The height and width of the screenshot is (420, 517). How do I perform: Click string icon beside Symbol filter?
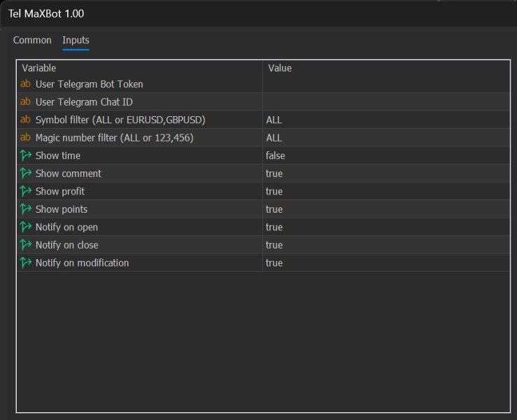[x=25, y=120]
